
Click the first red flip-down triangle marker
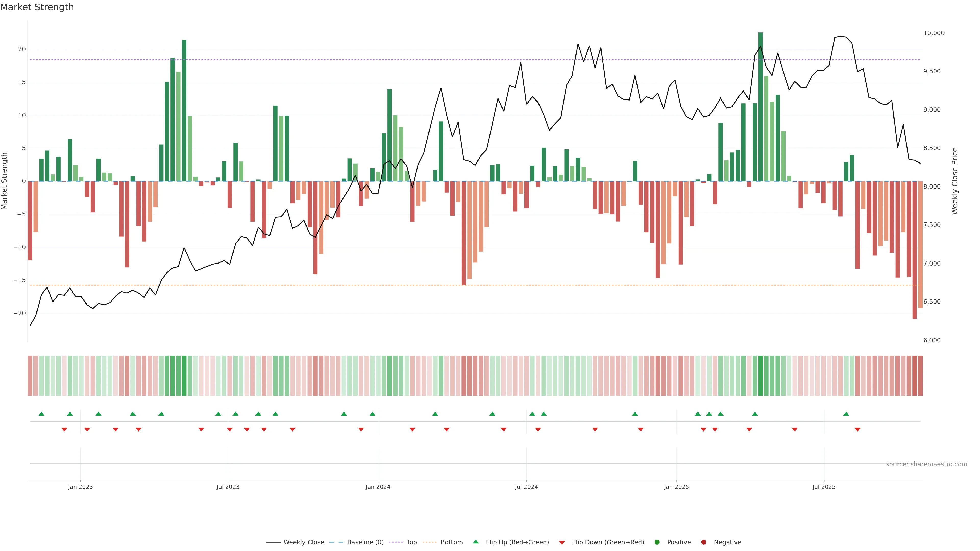tap(64, 429)
